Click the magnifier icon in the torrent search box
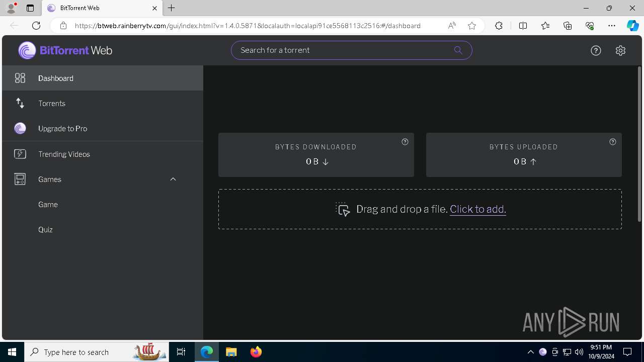This screenshot has height=362, width=644. tap(458, 50)
